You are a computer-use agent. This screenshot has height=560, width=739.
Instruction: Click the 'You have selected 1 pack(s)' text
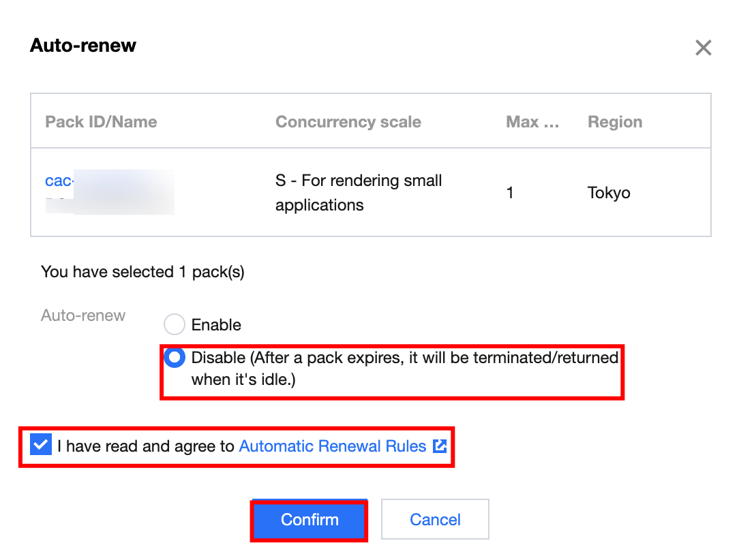pos(142,272)
